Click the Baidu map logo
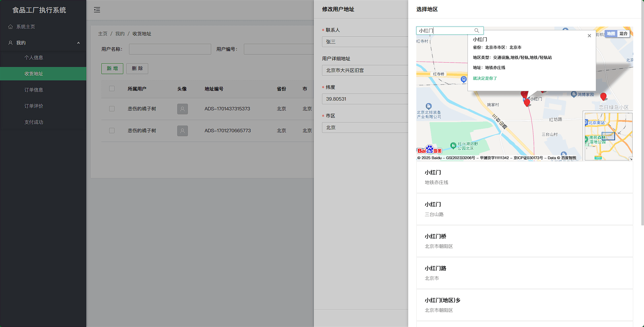 point(429,150)
